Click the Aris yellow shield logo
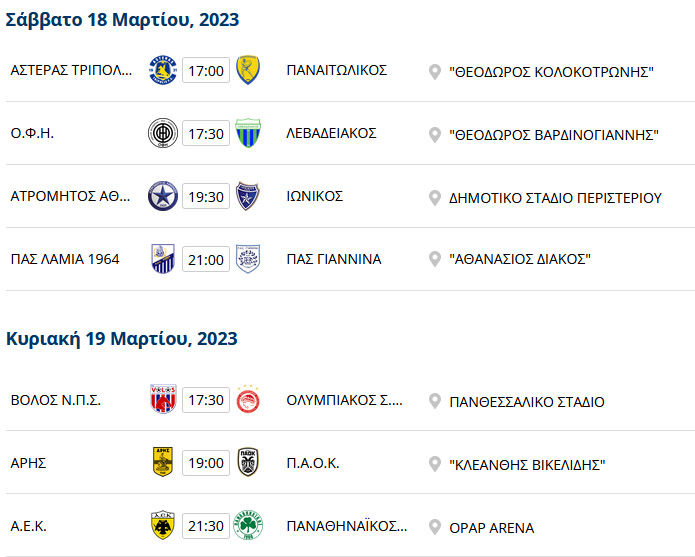The width and height of the screenshot is (695, 557). [163, 462]
